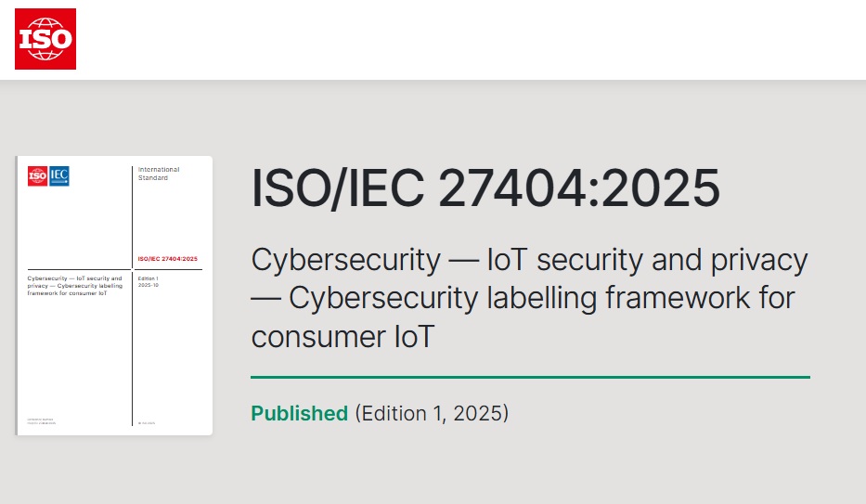The height and width of the screenshot is (504, 866).
Task: Click the word 'Cybersecurity' starting the subtitle
Action: click(346, 260)
